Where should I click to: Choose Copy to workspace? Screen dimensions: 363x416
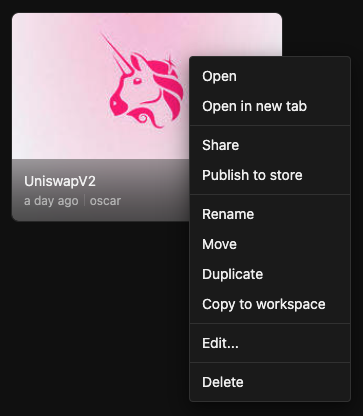270,304
